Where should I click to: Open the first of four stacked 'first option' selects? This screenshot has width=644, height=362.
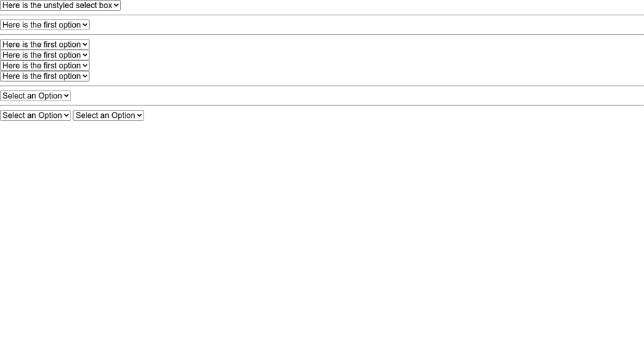(x=45, y=44)
